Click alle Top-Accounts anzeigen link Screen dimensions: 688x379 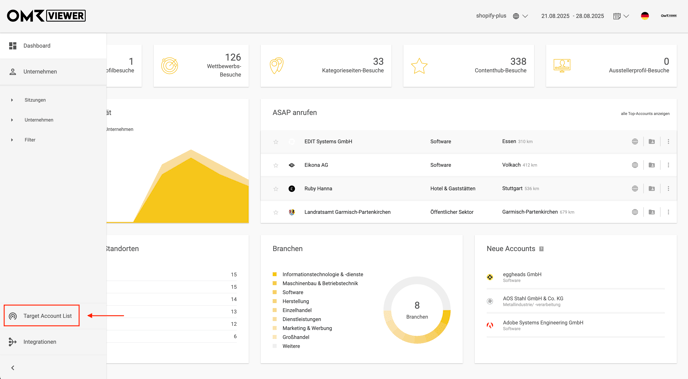pyautogui.click(x=645, y=114)
